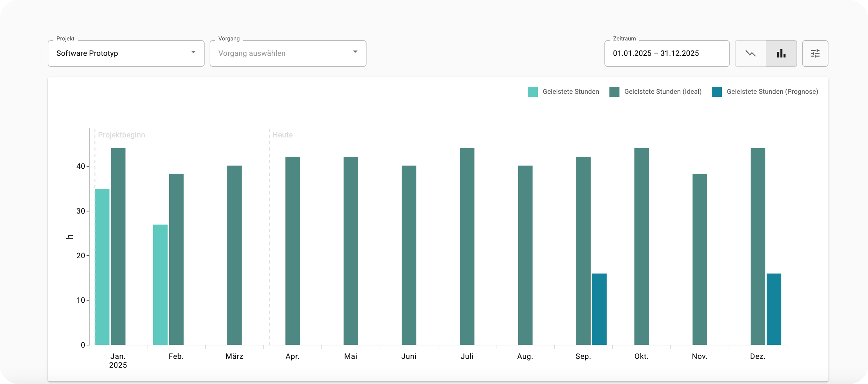This screenshot has width=868, height=384.
Task: Hide Geleistete Stunden (Prognose) legend label
Action: coord(772,92)
